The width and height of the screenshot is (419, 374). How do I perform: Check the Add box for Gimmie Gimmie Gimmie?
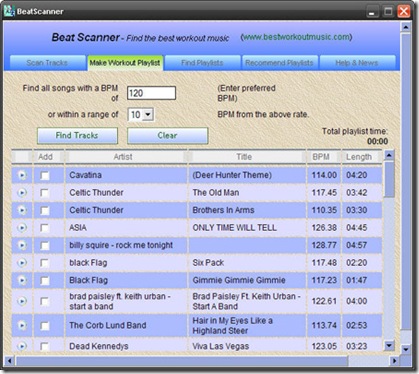pos(45,281)
